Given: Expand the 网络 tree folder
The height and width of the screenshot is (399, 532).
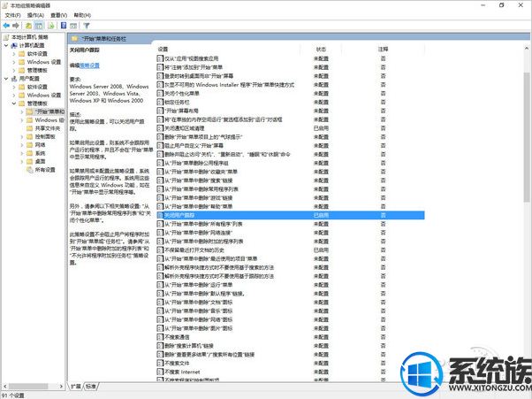Looking at the screenshot, I should (22, 145).
